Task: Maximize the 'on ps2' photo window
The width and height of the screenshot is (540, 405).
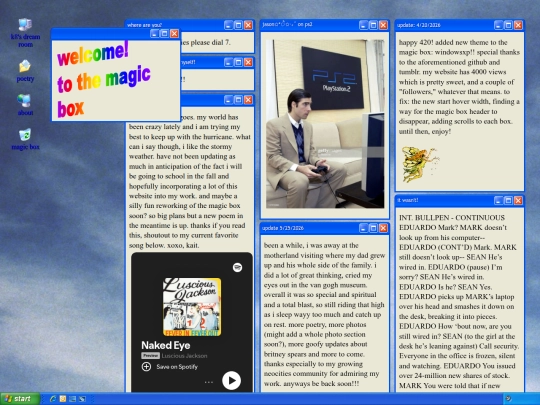Action: (x=373, y=25)
